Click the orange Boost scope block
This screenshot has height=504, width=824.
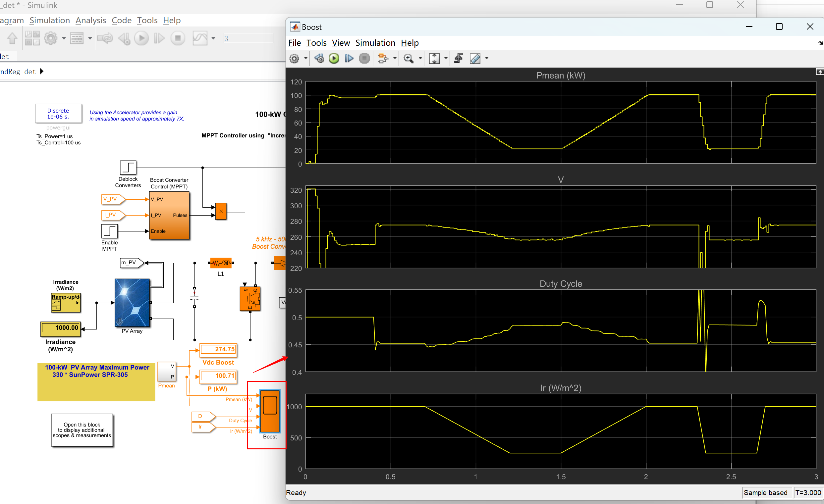(270, 411)
